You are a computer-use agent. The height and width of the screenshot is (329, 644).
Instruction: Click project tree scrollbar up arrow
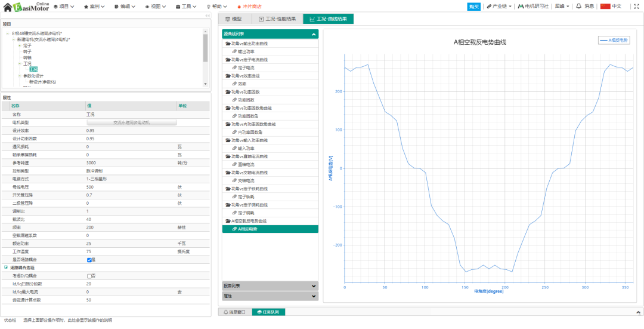[x=206, y=31]
